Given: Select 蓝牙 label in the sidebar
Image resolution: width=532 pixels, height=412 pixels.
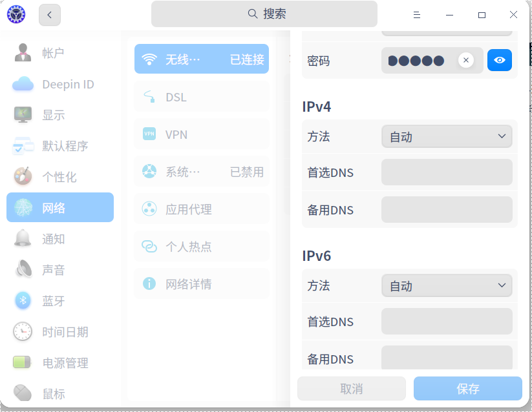Looking at the screenshot, I should (53, 301).
